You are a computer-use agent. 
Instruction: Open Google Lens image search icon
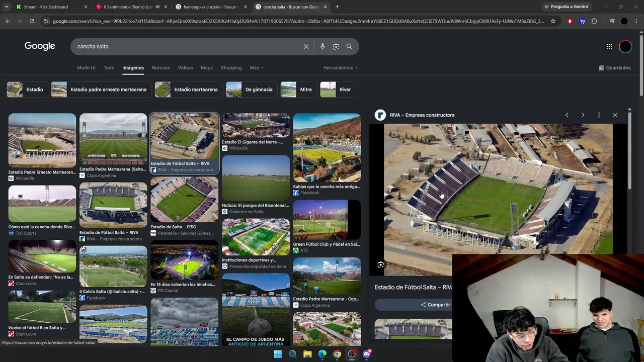pyautogui.click(x=336, y=46)
